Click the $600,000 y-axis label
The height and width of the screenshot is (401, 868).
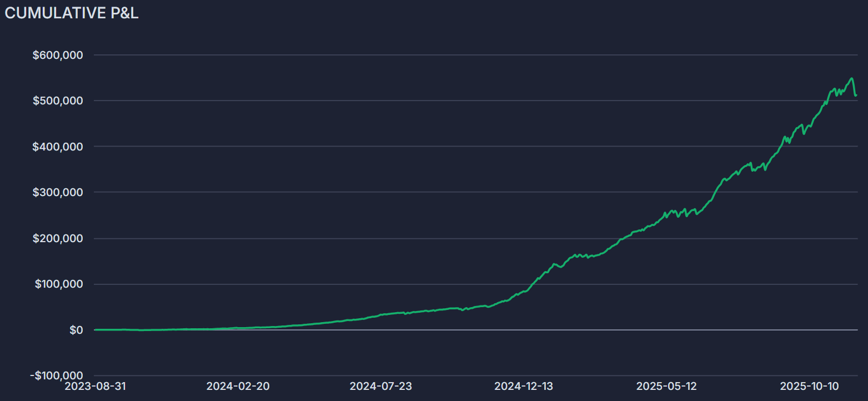coord(58,55)
